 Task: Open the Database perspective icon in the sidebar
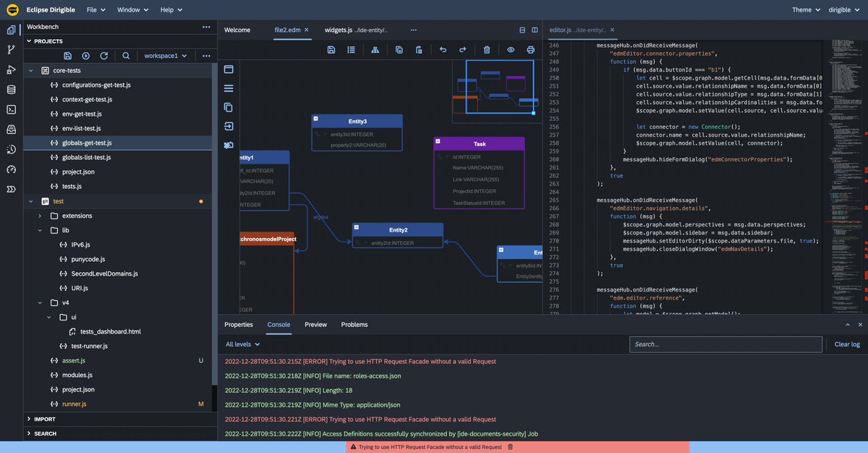click(11, 90)
